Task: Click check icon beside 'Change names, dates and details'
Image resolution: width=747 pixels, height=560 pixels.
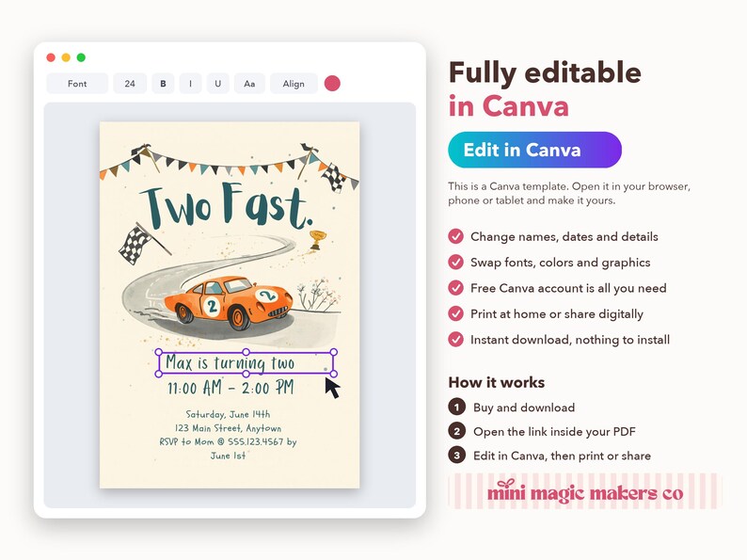Action: pyautogui.click(x=456, y=236)
